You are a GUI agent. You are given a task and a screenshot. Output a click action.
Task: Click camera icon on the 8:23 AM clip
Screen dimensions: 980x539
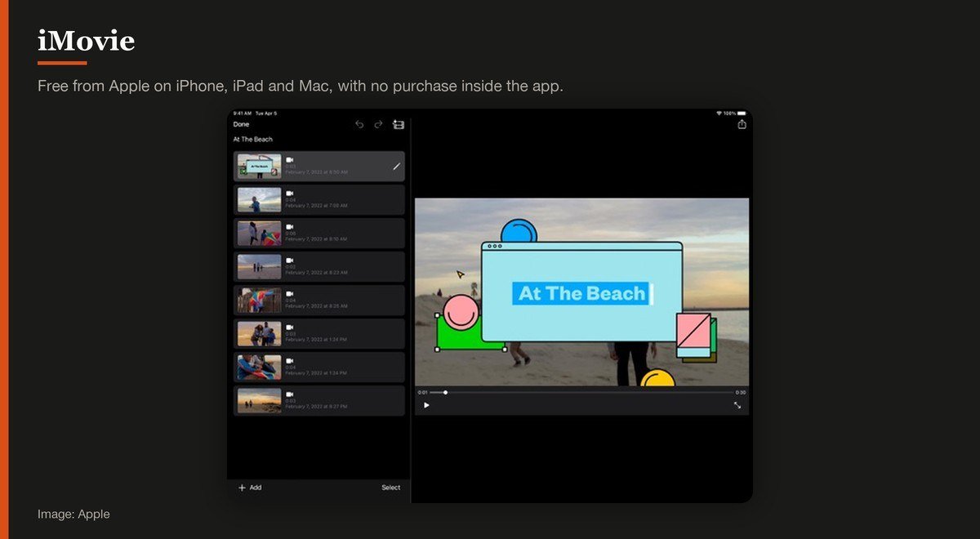(289, 261)
